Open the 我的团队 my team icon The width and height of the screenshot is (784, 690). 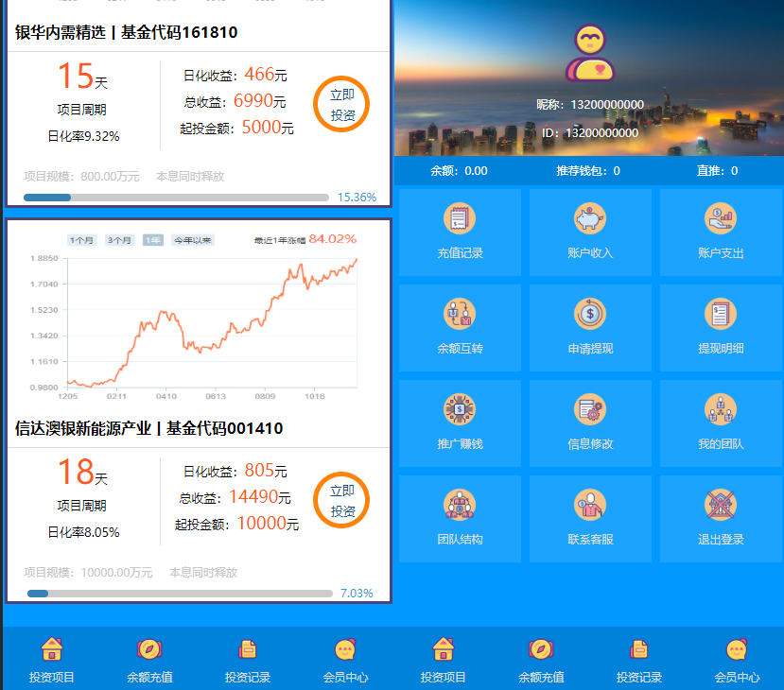(x=721, y=409)
